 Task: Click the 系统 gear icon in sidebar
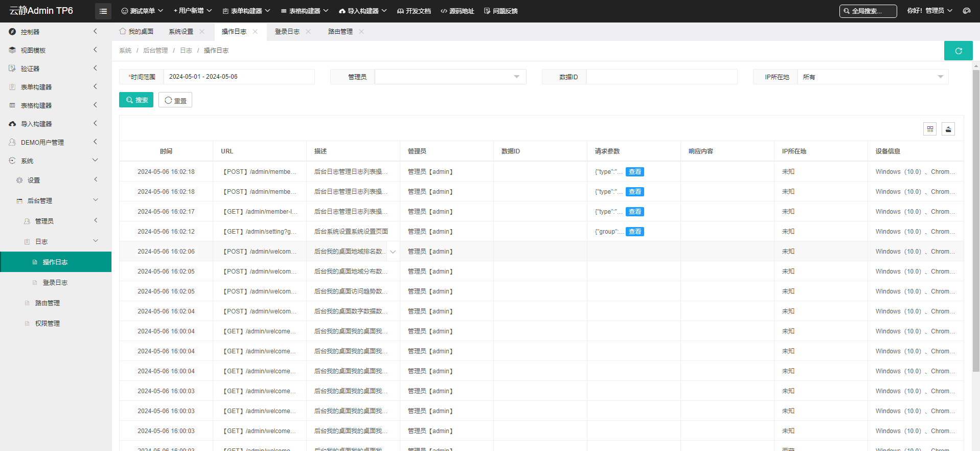tap(12, 161)
